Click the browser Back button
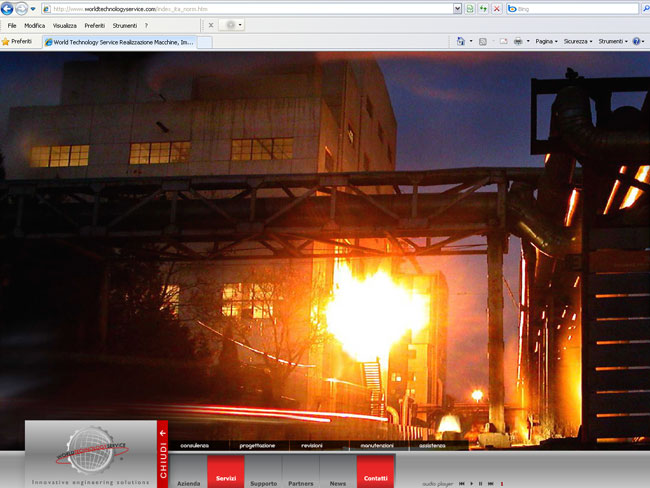 pyautogui.click(x=7, y=8)
